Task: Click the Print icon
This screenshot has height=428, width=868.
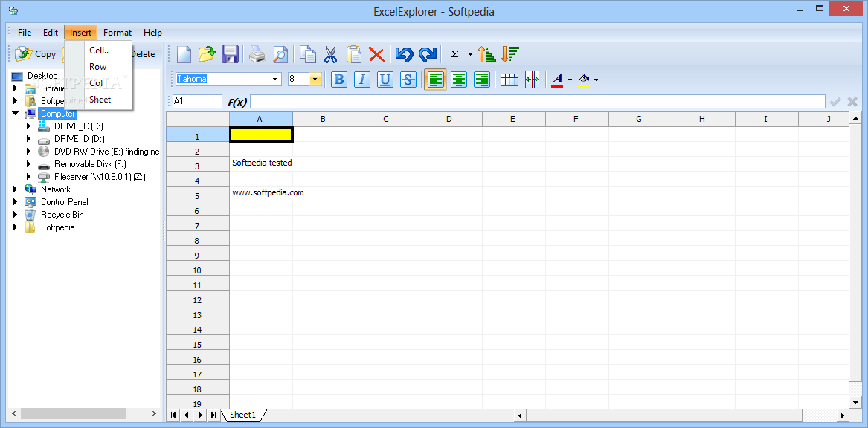Action: click(x=257, y=54)
